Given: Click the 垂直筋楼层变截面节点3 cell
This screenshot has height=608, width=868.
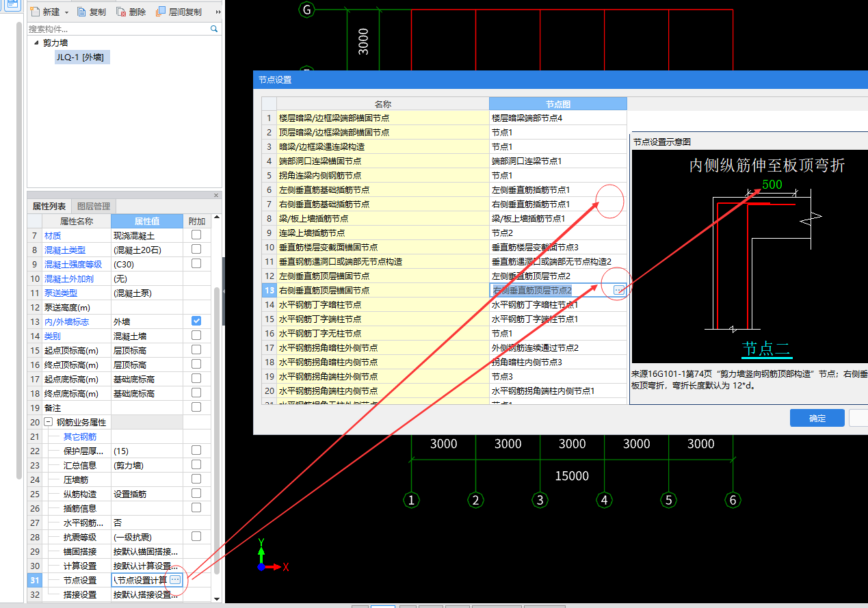Looking at the screenshot, I should (x=558, y=248).
